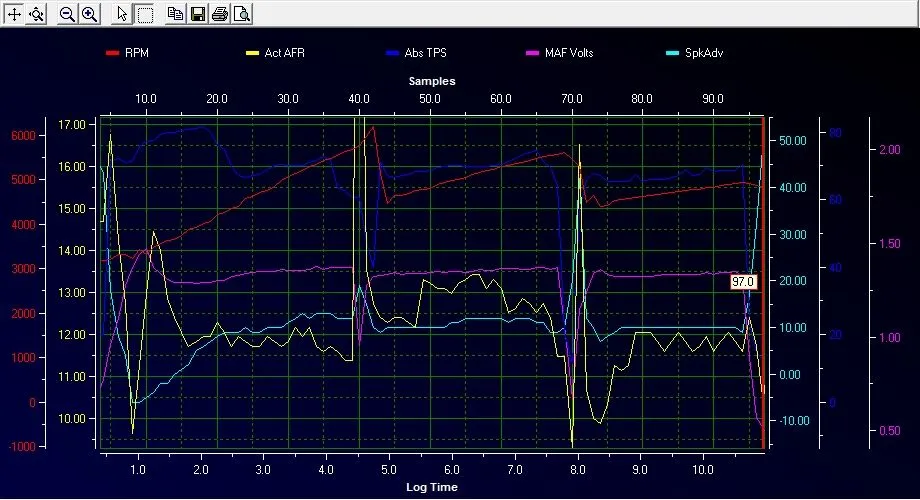Activate the dashed rectangle selection tool
This screenshot has height=500, width=920.
coord(144,14)
